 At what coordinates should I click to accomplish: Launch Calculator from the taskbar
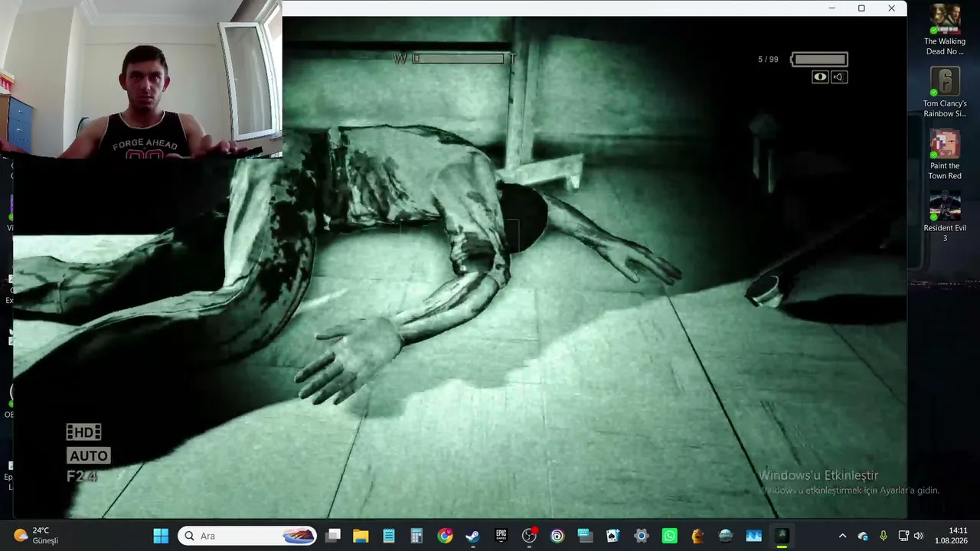pyautogui.click(x=416, y=536)
